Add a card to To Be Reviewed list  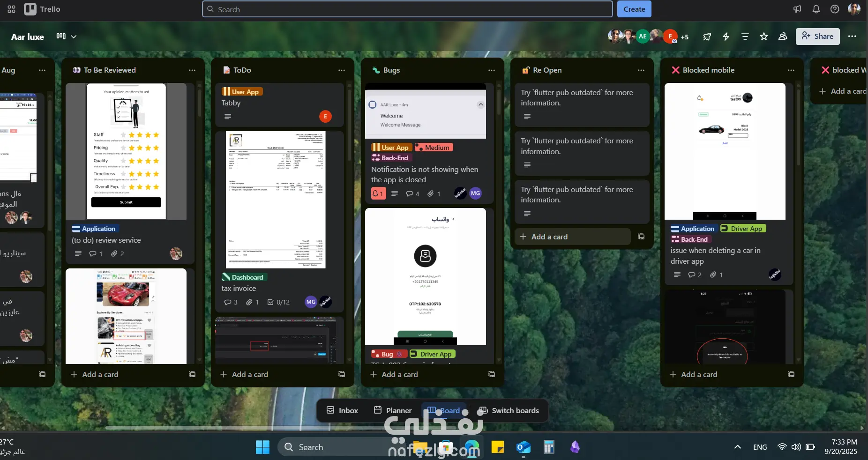124,374
